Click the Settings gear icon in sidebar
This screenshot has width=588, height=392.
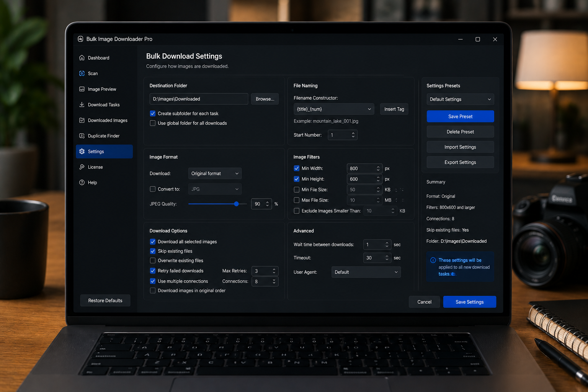82,152
